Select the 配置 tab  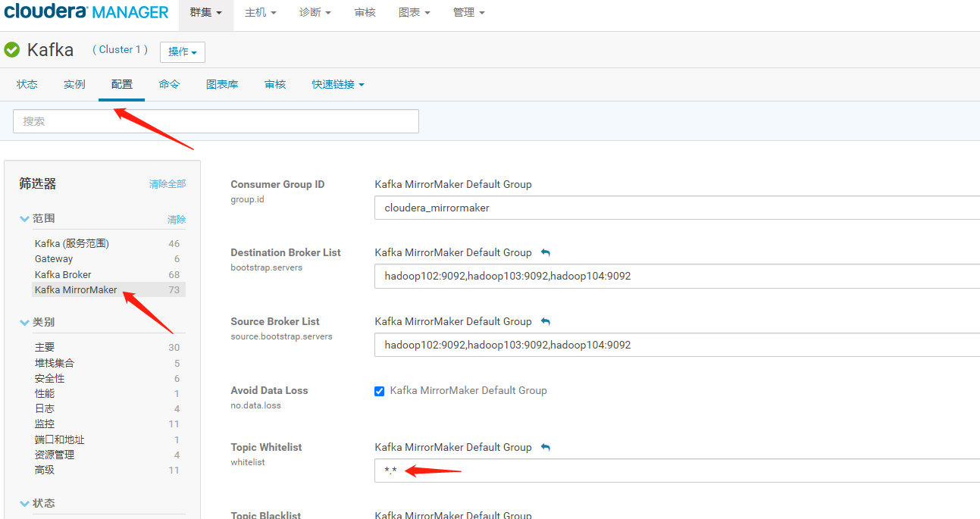122,84
